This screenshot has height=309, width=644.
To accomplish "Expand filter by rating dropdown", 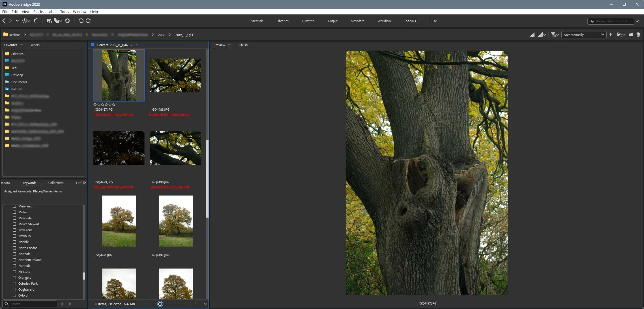I will pyautogui.click(x=555, y=35).
